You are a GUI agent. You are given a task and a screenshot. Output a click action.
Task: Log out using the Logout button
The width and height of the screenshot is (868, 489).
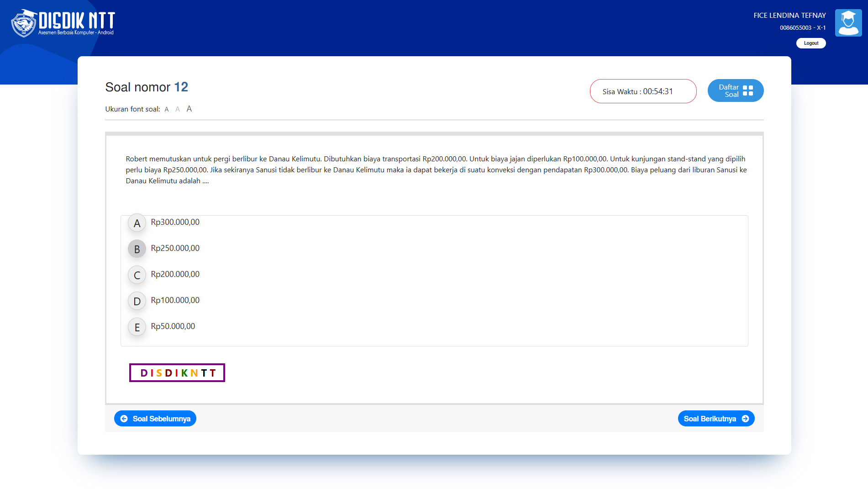(x=811, y=43)
